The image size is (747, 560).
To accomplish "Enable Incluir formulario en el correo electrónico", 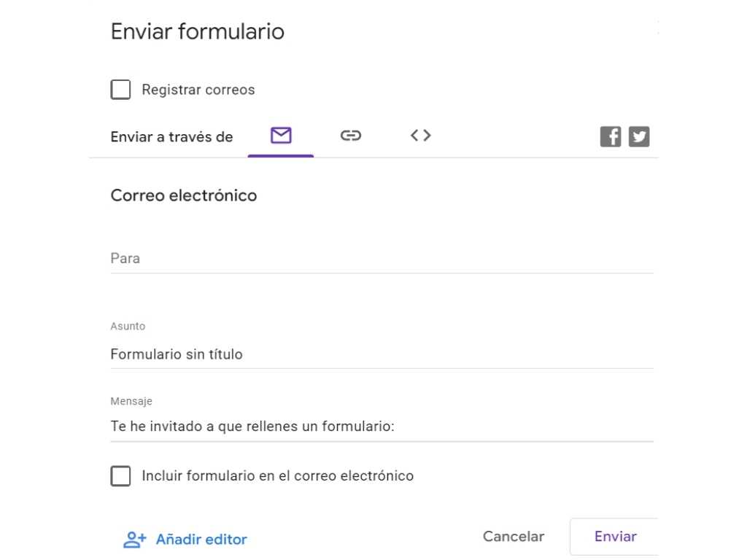I will click(x=120, y=475).
